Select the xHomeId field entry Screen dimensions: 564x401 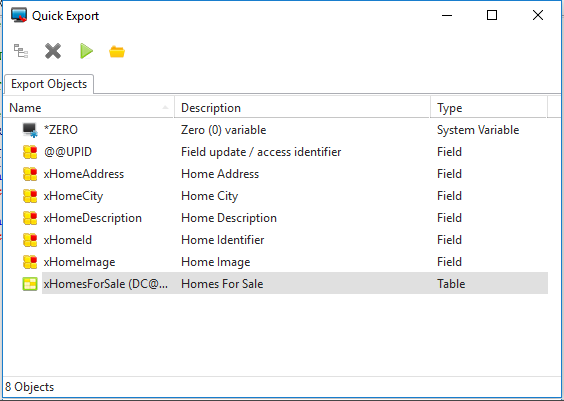tap(68, 240)
